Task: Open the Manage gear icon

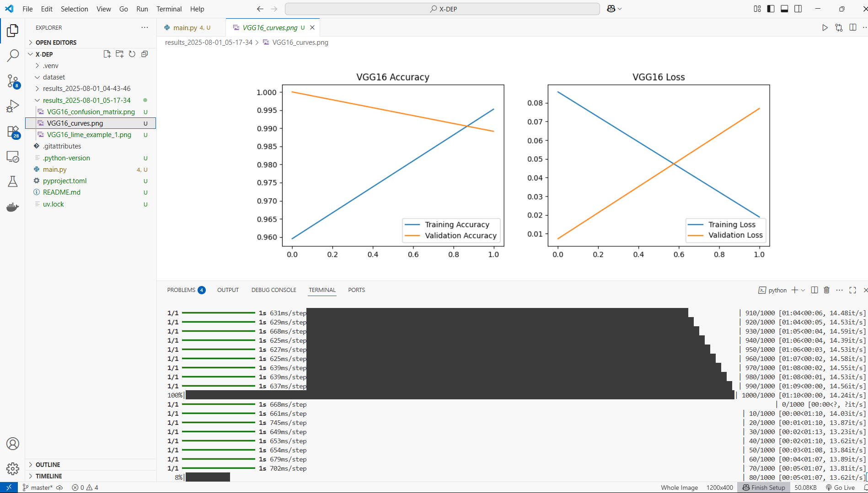Action: click(12, 469)
